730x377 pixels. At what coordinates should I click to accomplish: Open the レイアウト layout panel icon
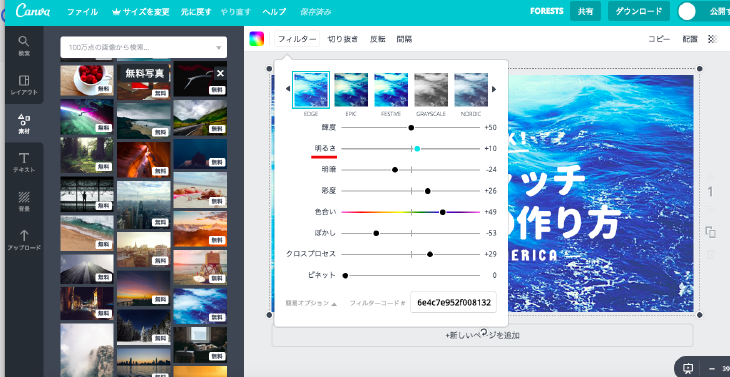(24, 85)
